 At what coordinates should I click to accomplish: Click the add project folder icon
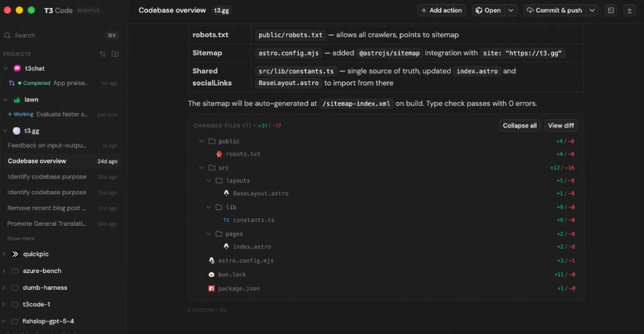click(x=115, y=54)
